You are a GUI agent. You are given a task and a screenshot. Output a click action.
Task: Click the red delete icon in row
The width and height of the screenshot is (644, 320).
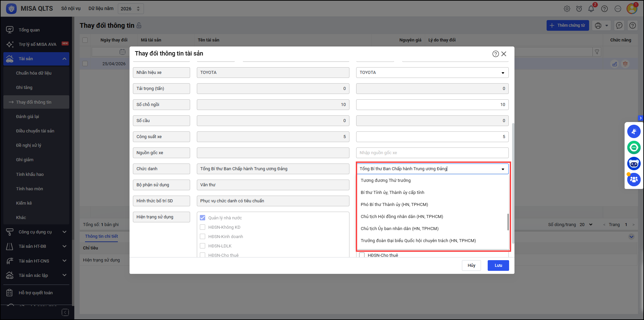coord(625,64)
